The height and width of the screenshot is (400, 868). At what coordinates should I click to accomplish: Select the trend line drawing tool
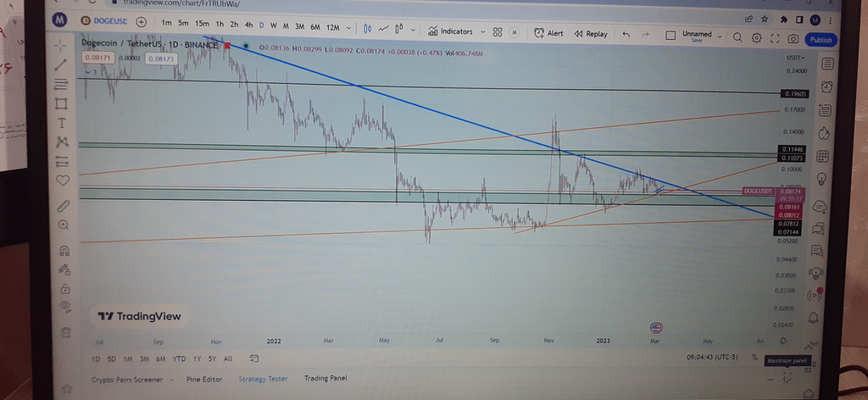61,64
